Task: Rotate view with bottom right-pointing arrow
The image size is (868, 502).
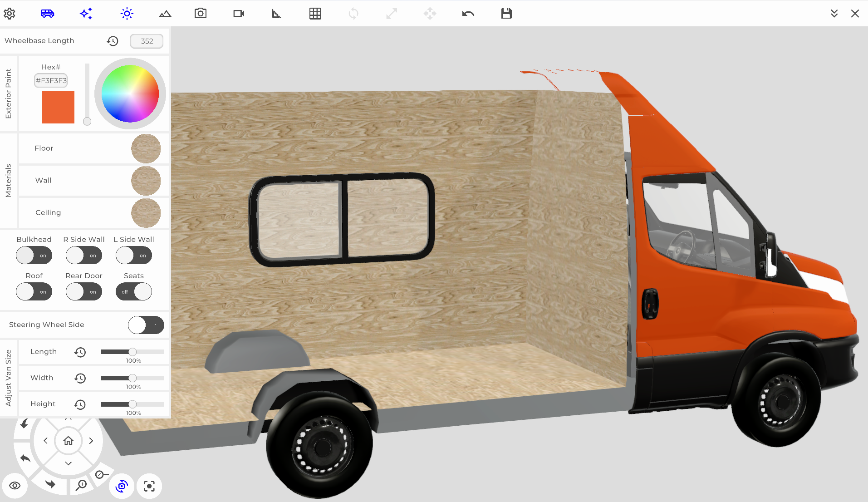Action: pos(50,484)
